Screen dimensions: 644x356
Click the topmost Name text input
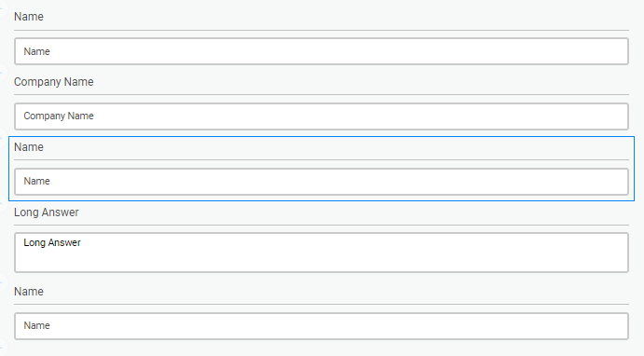322,51
